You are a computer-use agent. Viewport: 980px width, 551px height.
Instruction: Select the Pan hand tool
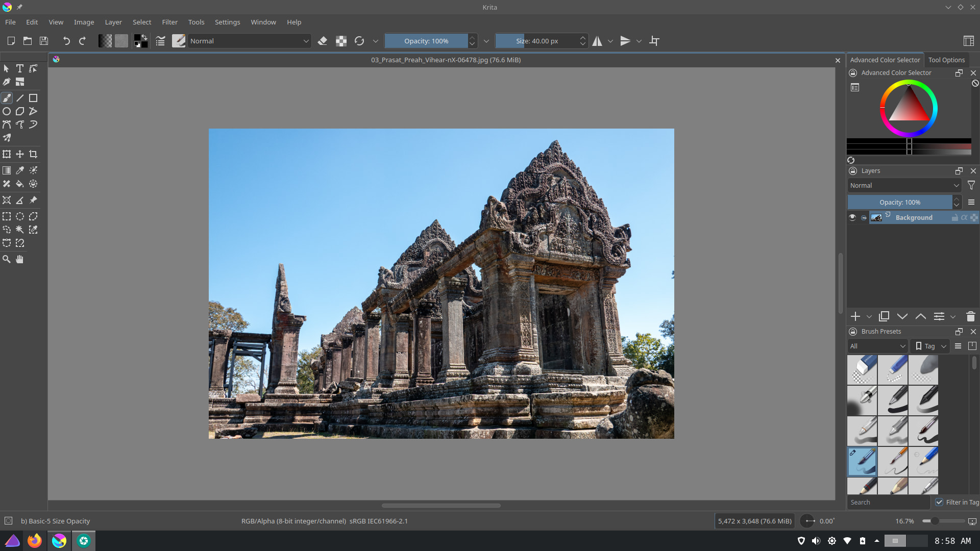pyautogui.click(x=19, y=259)
